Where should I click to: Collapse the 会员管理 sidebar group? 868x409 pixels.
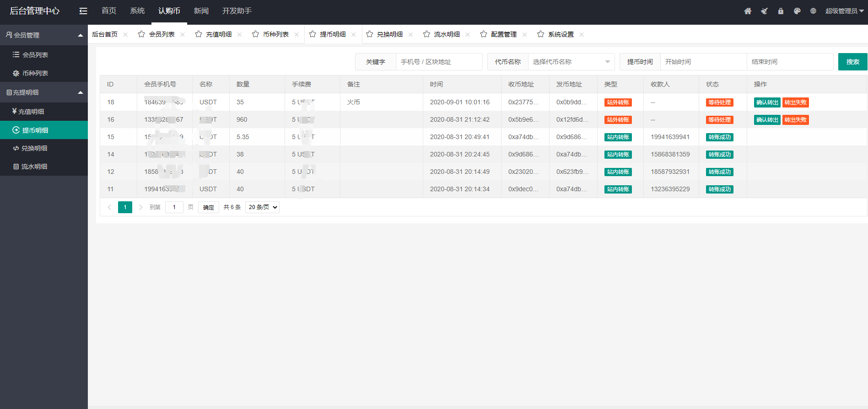81,35
